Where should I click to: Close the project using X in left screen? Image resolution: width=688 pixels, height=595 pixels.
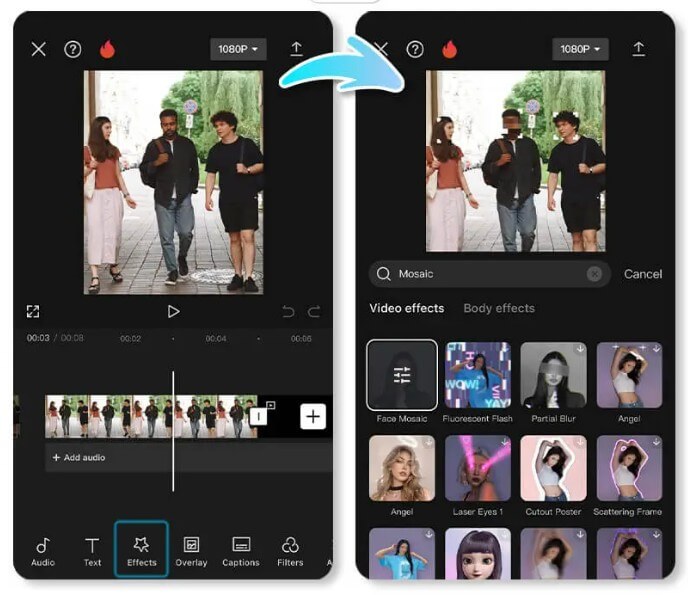[x=39, y=49]
